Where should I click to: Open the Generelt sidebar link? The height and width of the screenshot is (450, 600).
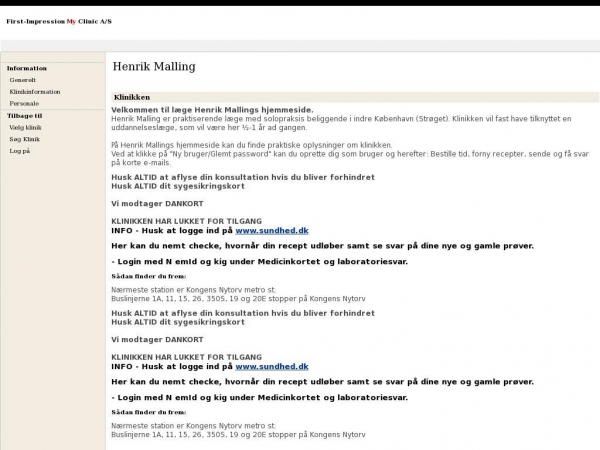pyautogui.click(x=21, y=79)
